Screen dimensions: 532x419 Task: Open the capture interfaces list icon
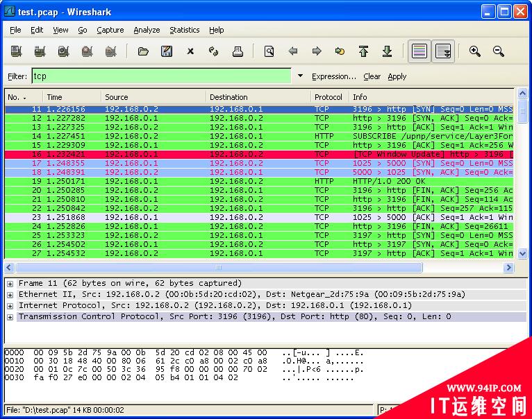pyautogui.click(x=16, y=51)
